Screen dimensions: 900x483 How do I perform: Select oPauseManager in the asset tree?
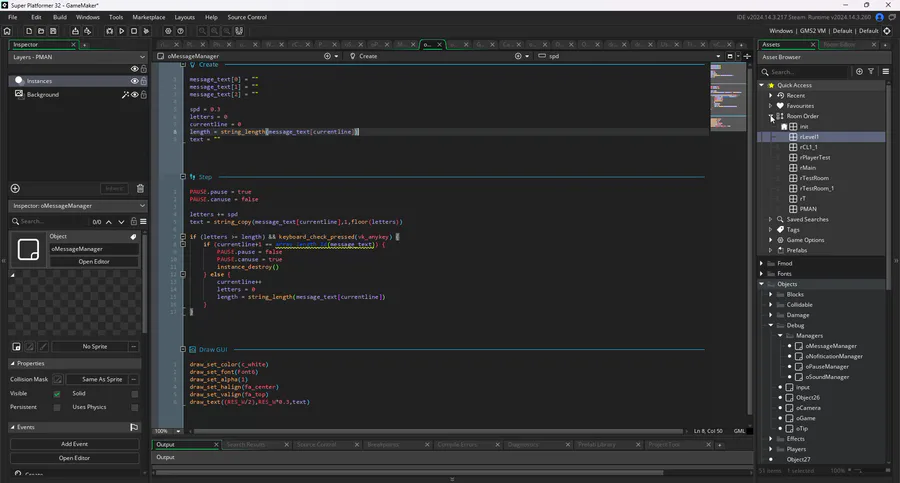(x=827, y=366)
